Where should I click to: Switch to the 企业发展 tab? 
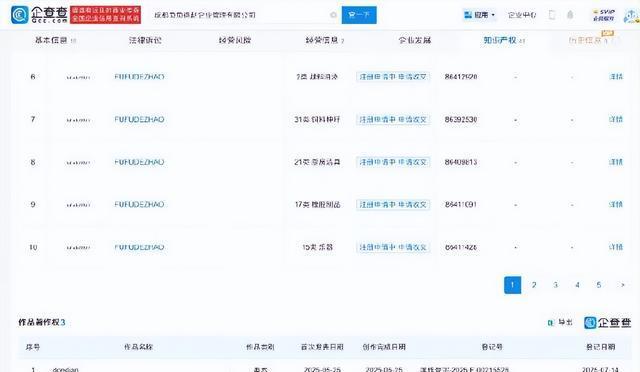pos(415,40)
